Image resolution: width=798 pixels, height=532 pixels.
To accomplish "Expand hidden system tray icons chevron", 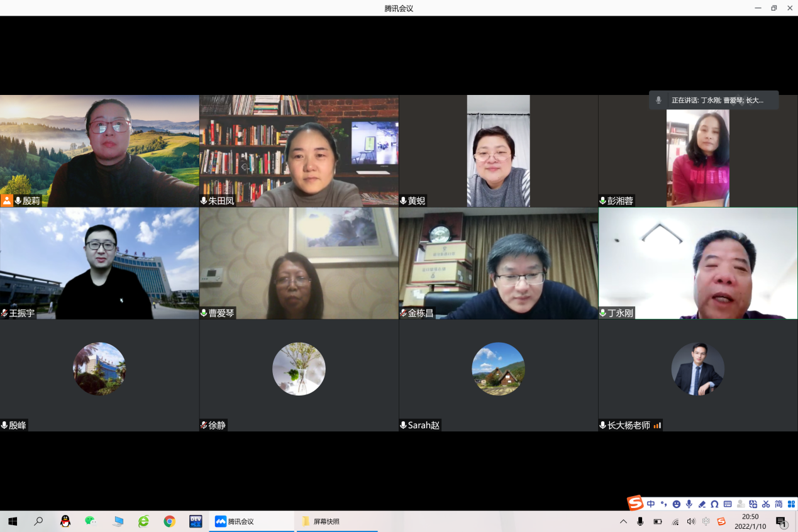I will [623, 521].
